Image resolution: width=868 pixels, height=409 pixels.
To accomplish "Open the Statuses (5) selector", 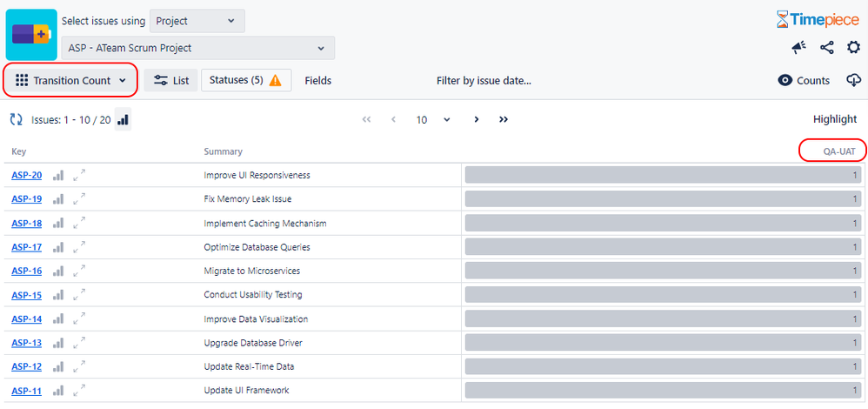I will pyautogui.click(x=246, y=80).
